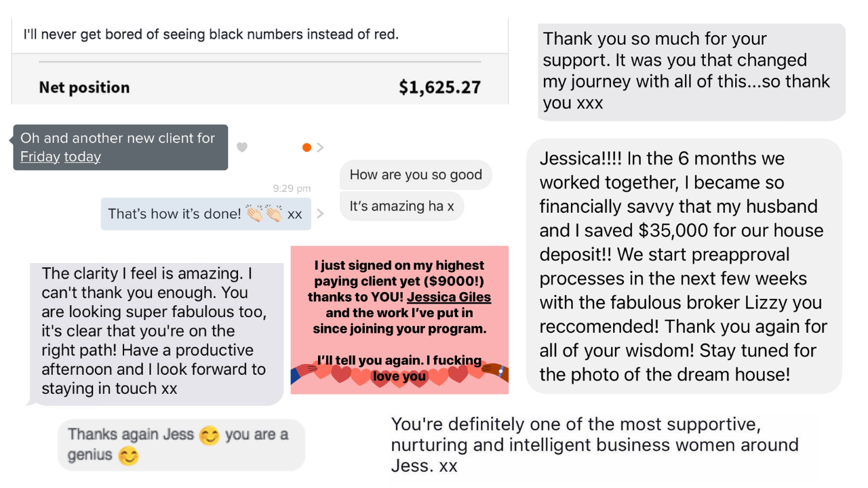The image size is (868, 488).
Task: Click the orange unread dot indicator
Action: [x=307, y=147]
